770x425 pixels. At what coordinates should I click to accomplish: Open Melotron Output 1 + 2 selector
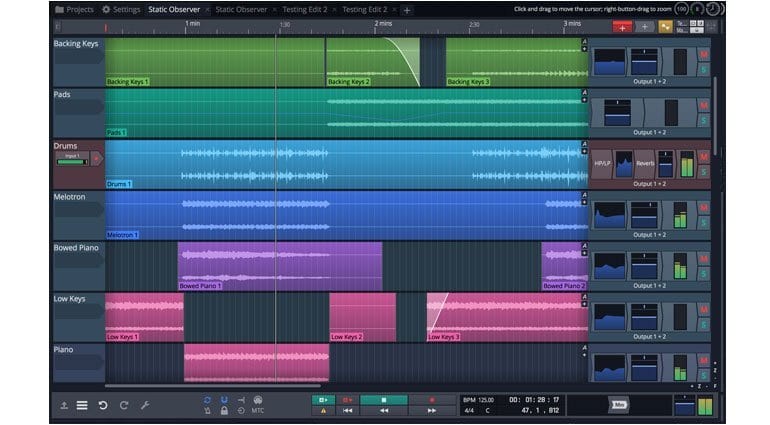point(649,235)
